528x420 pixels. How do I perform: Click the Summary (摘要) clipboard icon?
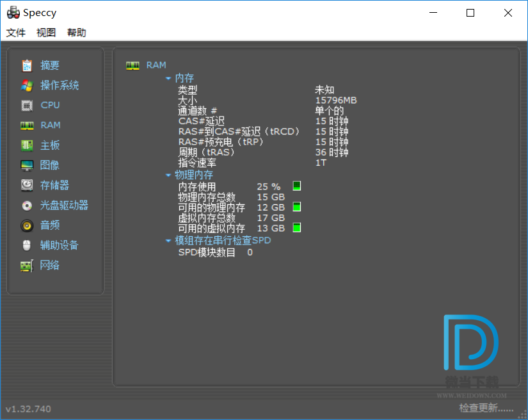click(x=27, y=65)
